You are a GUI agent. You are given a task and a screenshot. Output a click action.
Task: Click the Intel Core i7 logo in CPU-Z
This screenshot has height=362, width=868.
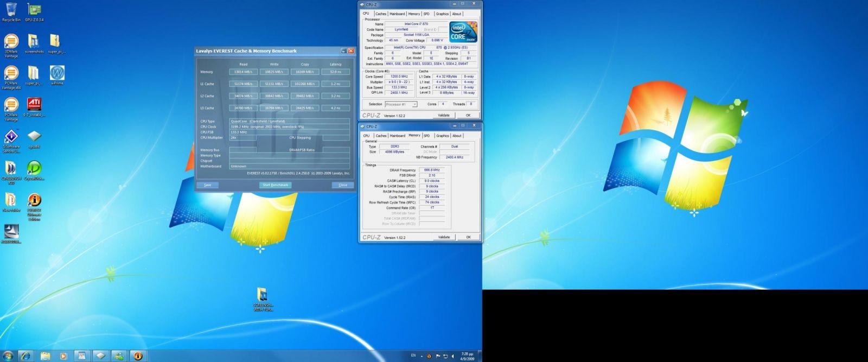(463, 32)
